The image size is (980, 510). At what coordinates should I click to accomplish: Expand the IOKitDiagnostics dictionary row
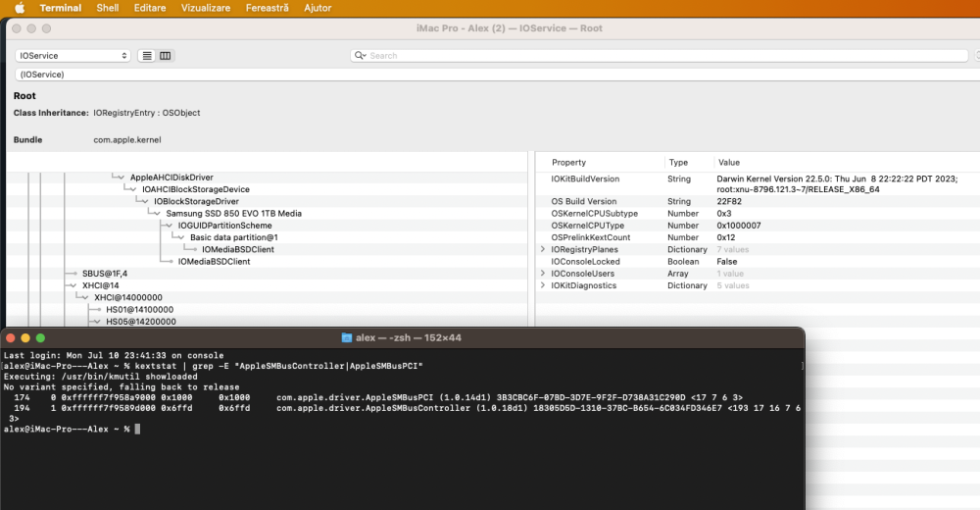tap(543, 285)
